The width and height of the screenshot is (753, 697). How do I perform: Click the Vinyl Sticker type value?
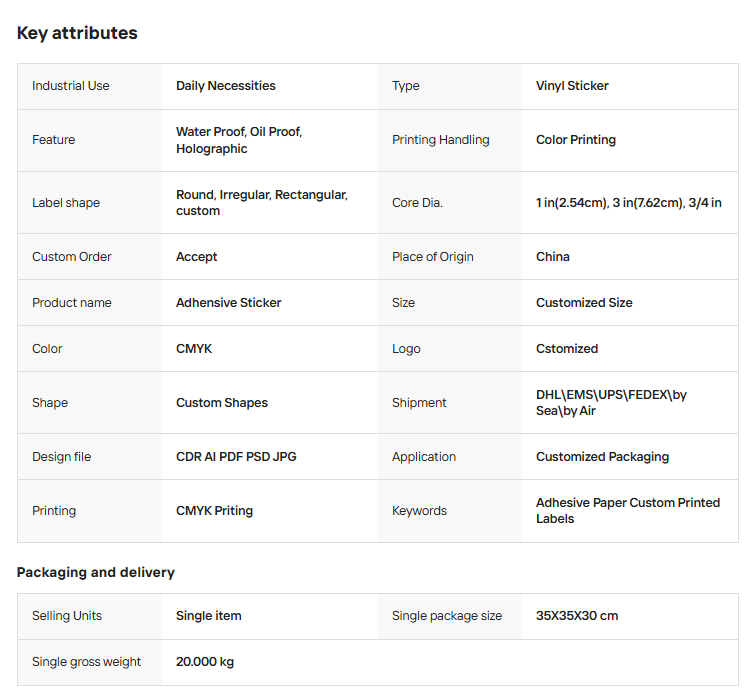tap(572, 86)
